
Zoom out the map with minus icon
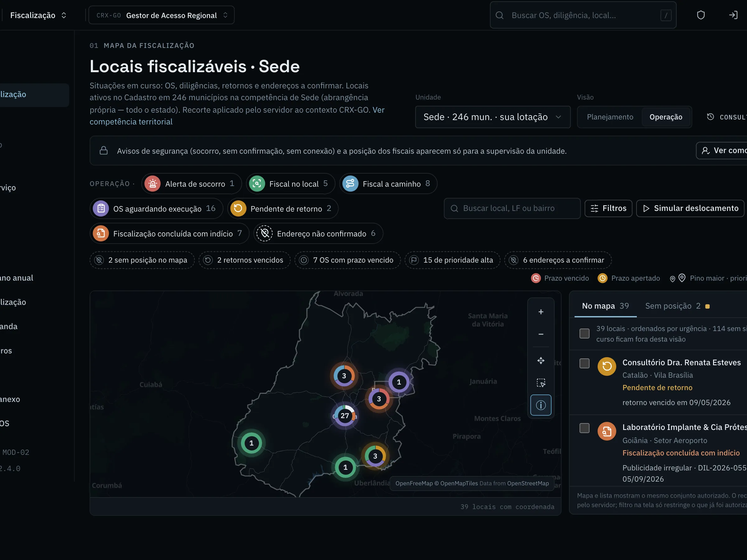pyautogui.click(x=541, y=334)
